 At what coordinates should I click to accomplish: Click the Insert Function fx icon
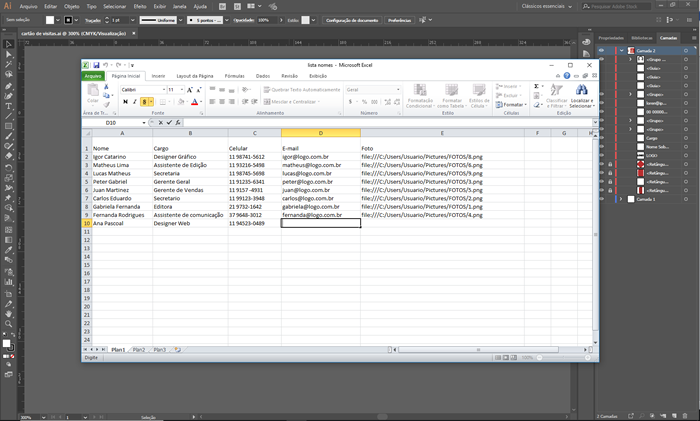(x=178, y=122)
